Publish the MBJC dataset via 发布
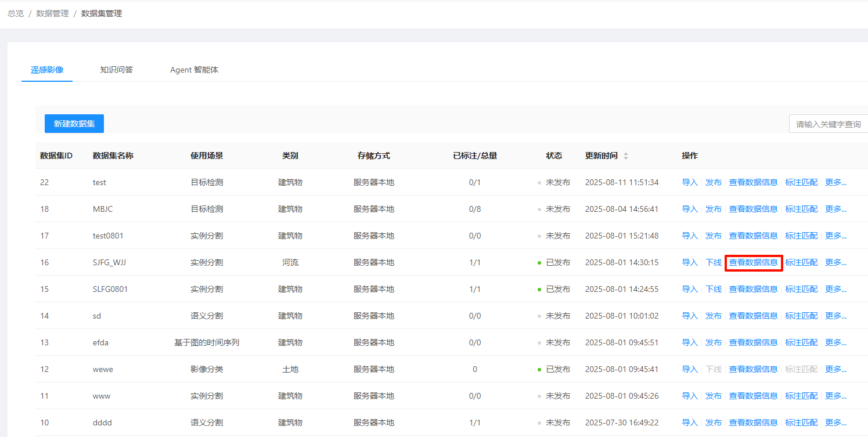Image resolution: width=868 pixels, height=437 pixels. coord(713,209)
